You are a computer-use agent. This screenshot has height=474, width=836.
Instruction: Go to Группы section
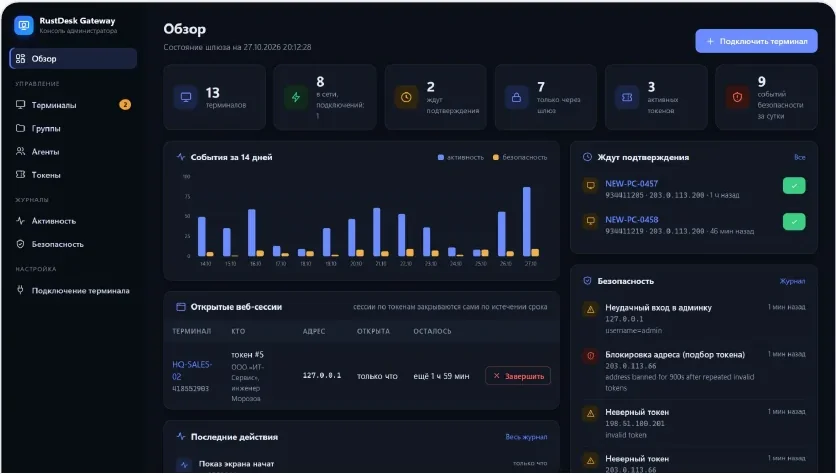pos(73,128)
